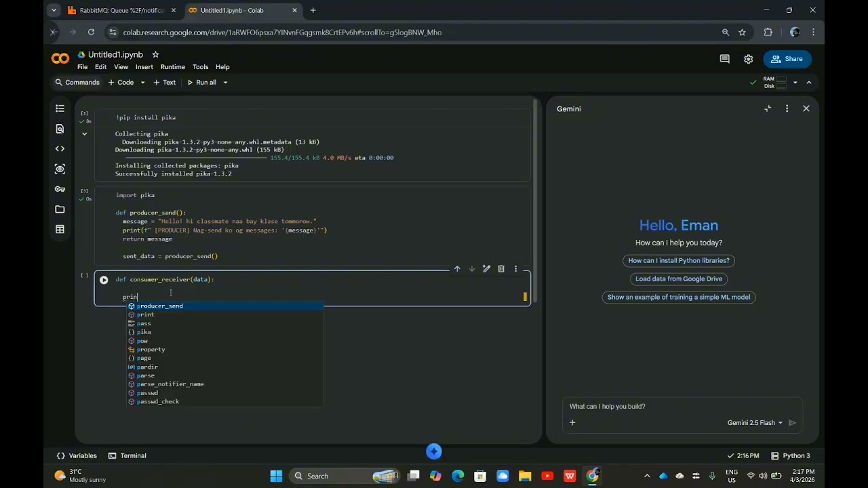Open the Gemini 2.5 Flash model selector
868x488 pixels.
click(755, 422)
